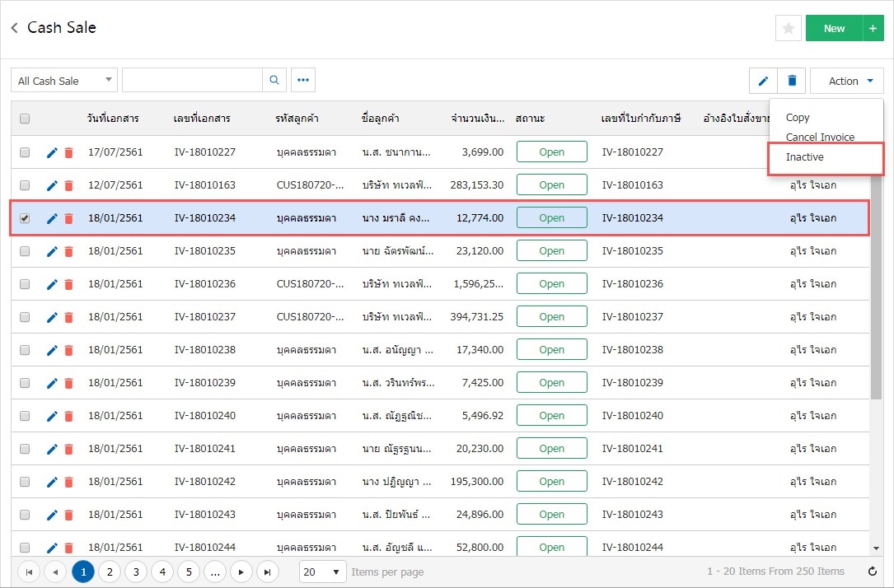Edit document IV-18010163 with pencil icon
The image size is (894, 588).
click(x=52, y=185)
